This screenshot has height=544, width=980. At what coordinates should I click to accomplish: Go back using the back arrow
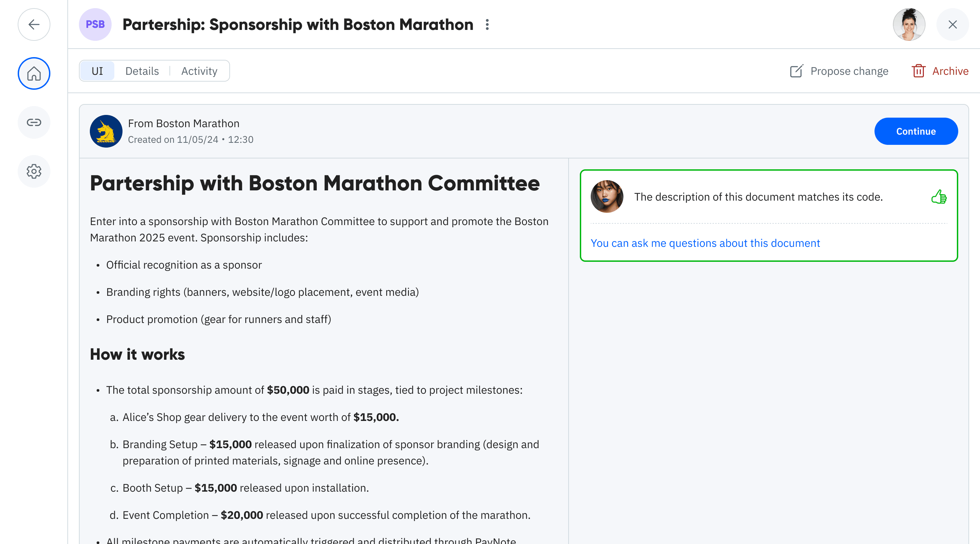[x=34, y=24]
